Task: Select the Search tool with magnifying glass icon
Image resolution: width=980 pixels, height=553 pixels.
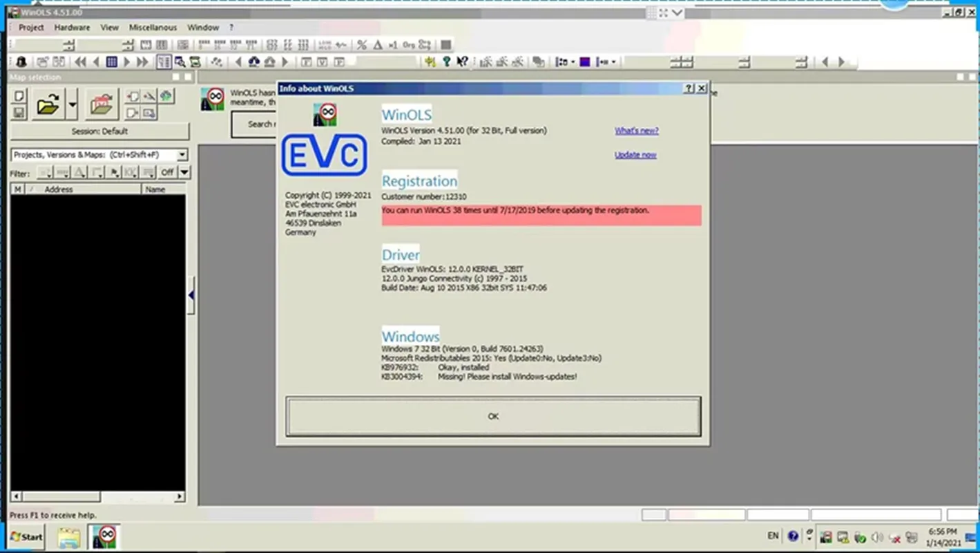Action: tap(180, 62)
